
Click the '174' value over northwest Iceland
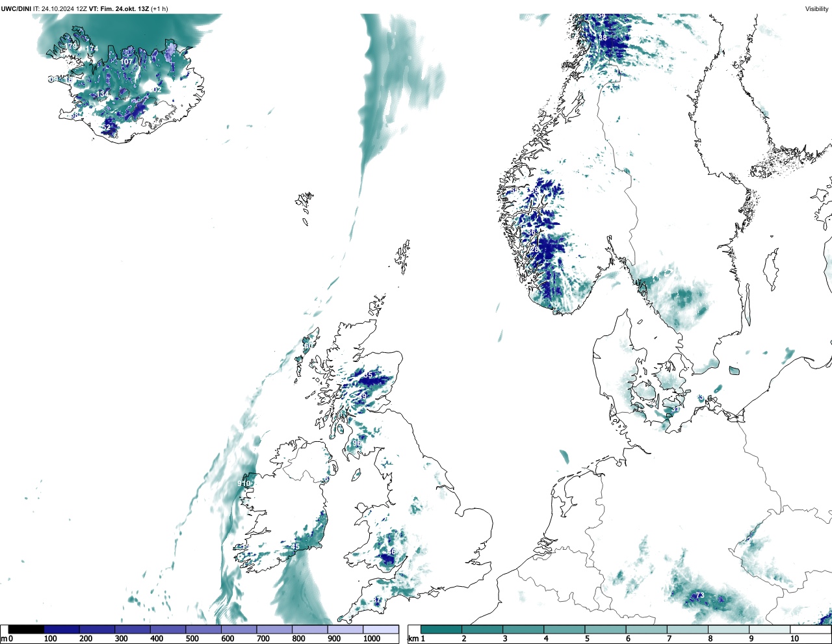(92, 49)
